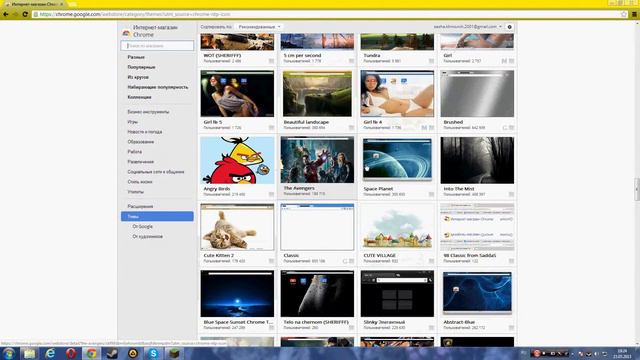Select the Разные sidebar category
The image size is (640, 360).
tap(136, 57)
